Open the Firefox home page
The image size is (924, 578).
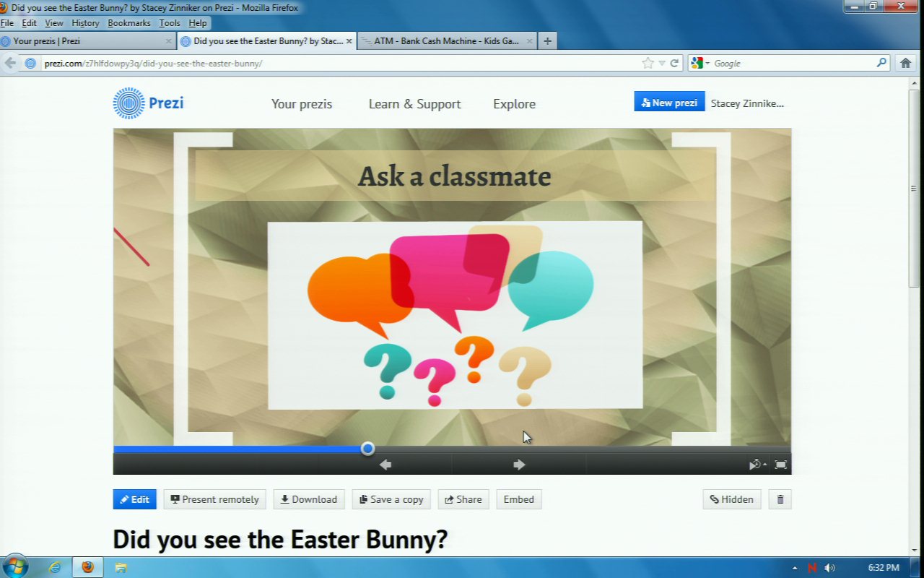[x=905, y=63]
